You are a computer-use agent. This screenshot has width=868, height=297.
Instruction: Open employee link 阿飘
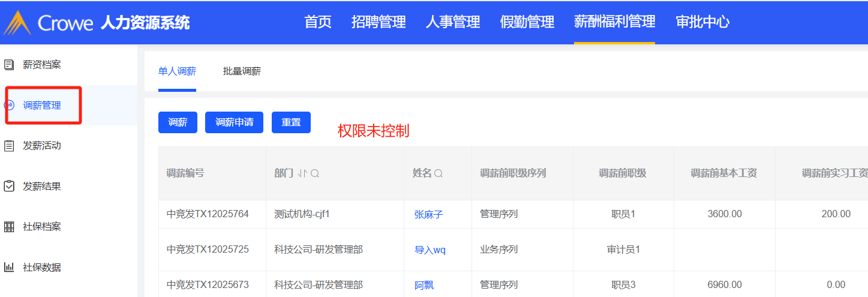tap(424, 285)
